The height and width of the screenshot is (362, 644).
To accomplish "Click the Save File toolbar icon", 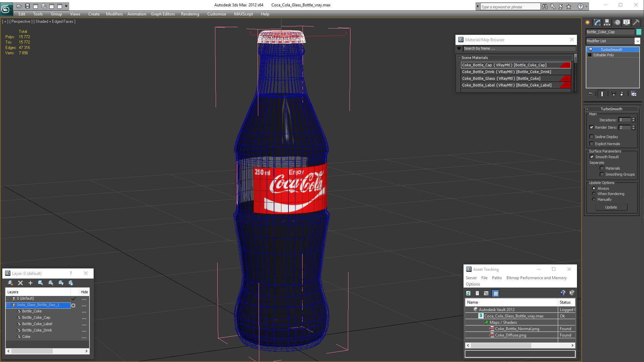I will (x=28, y=6).
